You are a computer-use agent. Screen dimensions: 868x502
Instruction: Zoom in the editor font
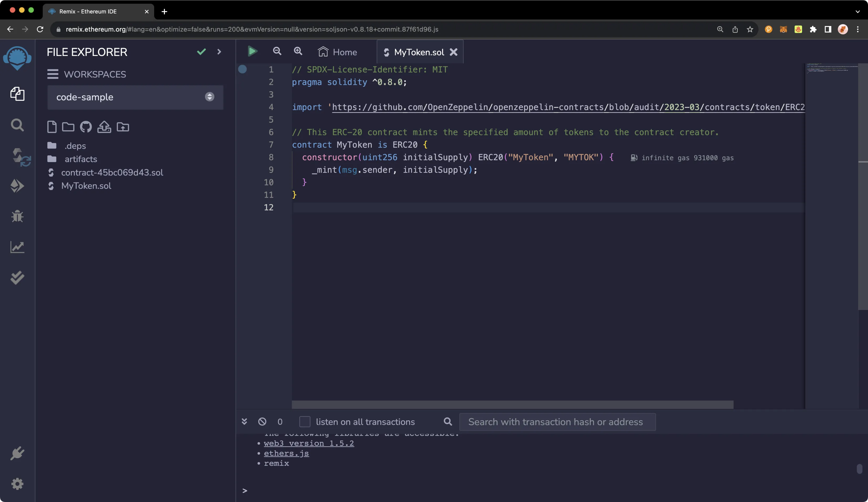(298, 51)
